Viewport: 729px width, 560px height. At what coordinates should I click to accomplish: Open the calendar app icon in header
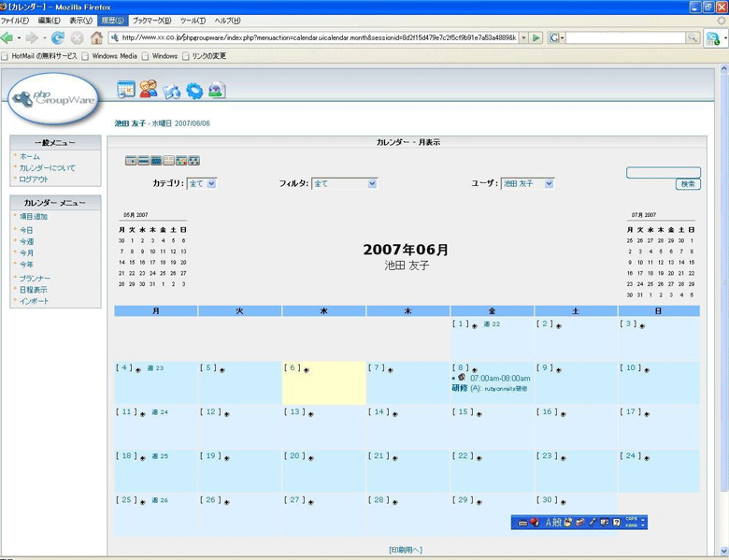click(126, 90)
